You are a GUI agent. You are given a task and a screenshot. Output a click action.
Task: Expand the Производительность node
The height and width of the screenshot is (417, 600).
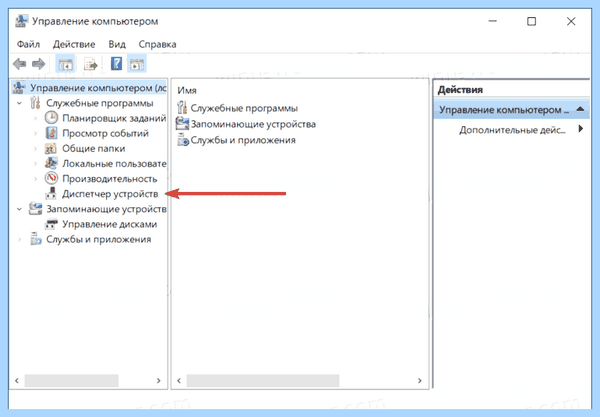tap(35, 179)
